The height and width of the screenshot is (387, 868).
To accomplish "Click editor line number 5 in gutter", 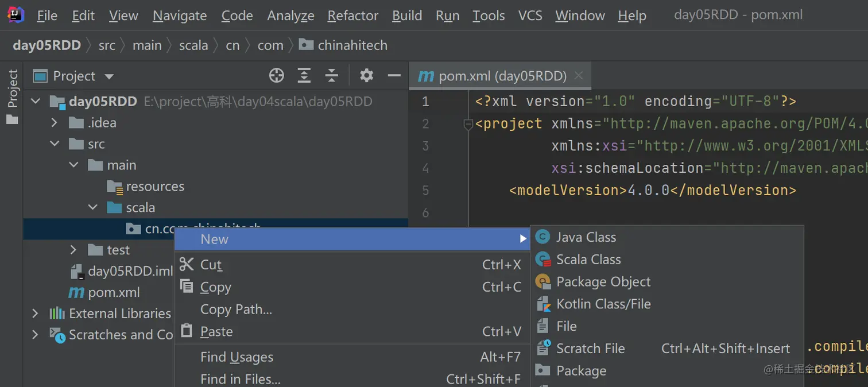I will click(425, 190).
